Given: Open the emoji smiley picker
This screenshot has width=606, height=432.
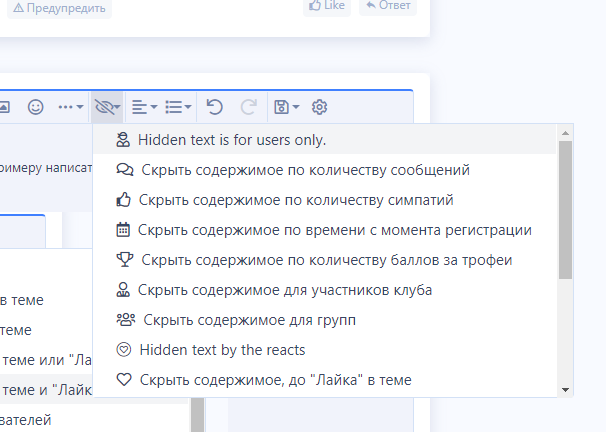Looking at the screenshot, I should [x=35, y=106].
